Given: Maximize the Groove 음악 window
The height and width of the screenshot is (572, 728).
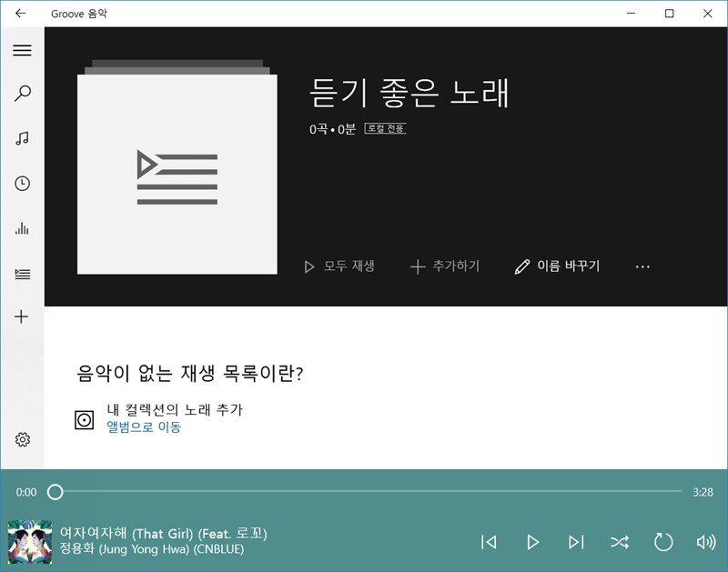Looking at the screenshot, I should click(x=669, y=13).
